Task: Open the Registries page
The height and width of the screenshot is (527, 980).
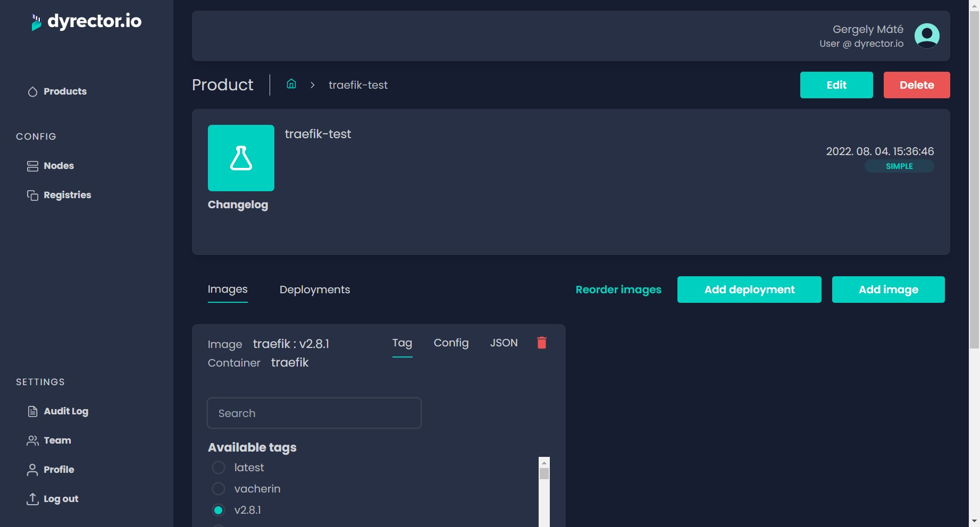Action: (x=59, y=195)
